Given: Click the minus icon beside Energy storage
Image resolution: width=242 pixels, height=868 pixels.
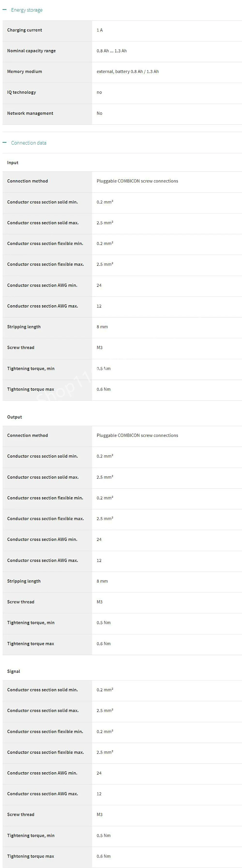Looking at the screenshot, I should (x=4, y=10).
